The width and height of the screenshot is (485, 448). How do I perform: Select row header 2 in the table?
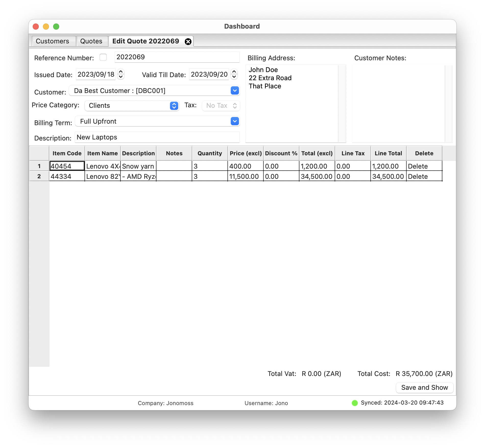(39, 176)
